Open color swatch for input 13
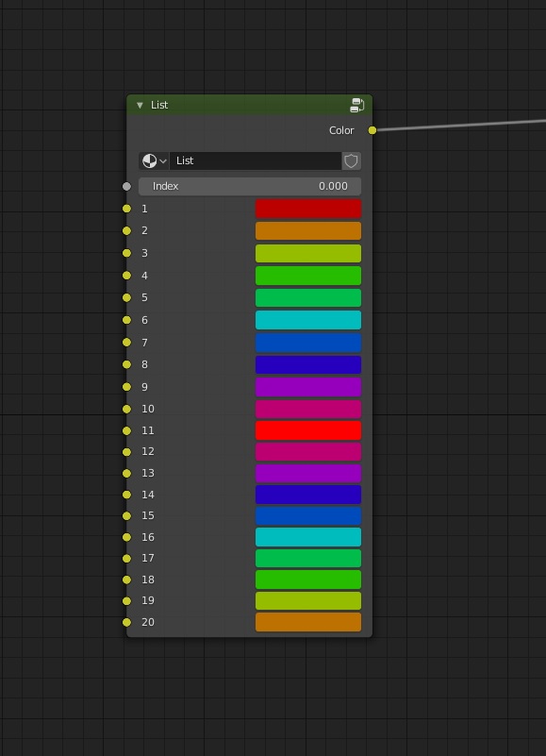The width and height of the screenshot is (546, 756). pos(308,474)
